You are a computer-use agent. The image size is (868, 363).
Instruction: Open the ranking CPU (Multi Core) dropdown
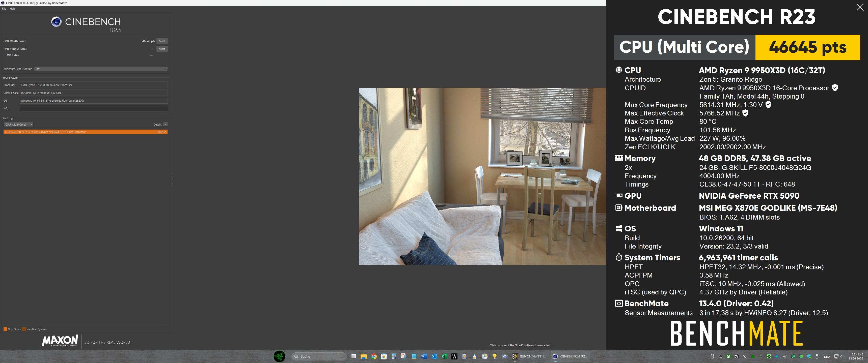18,125
